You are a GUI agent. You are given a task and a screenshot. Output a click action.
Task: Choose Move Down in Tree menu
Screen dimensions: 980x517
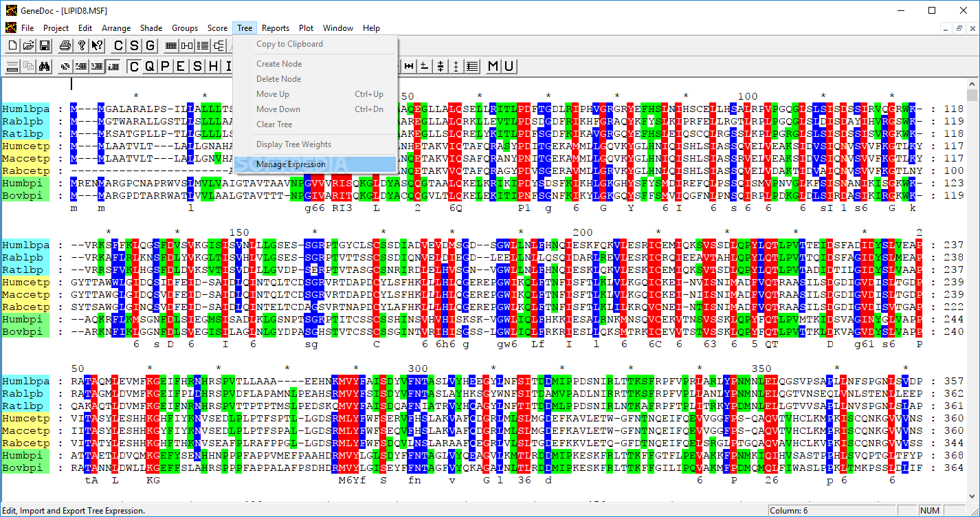315,109
